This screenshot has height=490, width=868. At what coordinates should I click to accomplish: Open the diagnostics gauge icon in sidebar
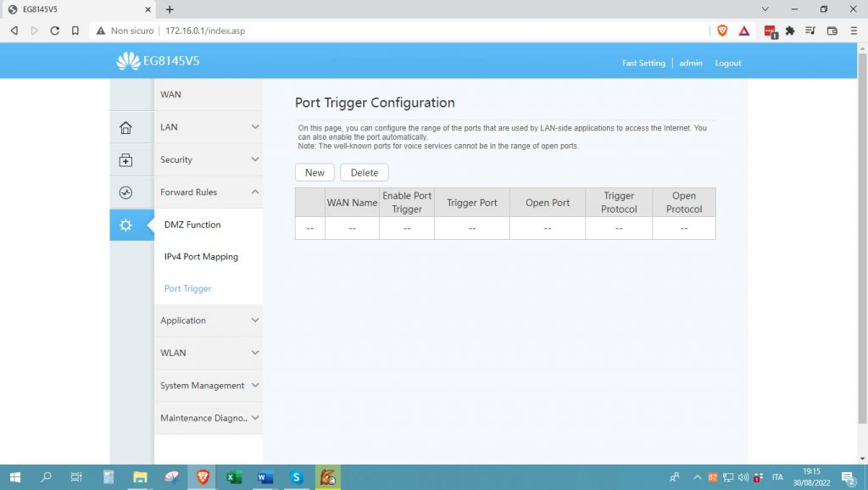tap(125, 192)
